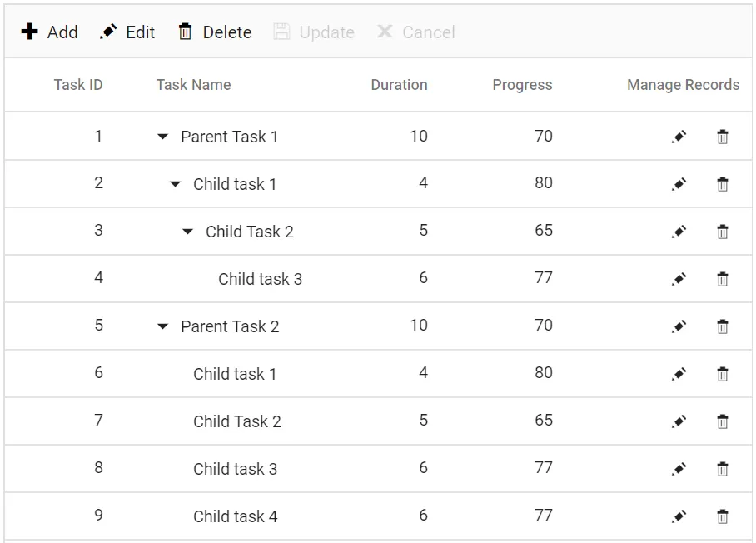Image resolution: width=756 pixels, height=543 pixels.
Task: Sort by Duration column header
Action: click(399, 85)
